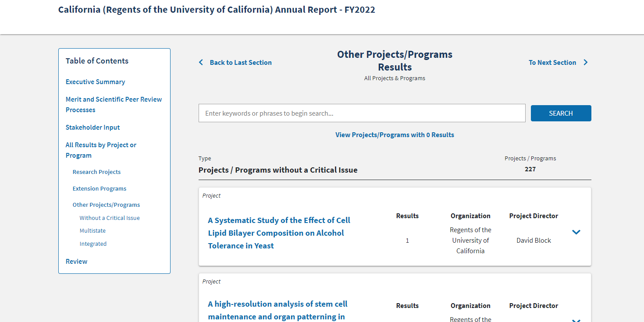Click the left chevron beside Back to Last Section
The image size is (644, 322).
pos(201,63)
